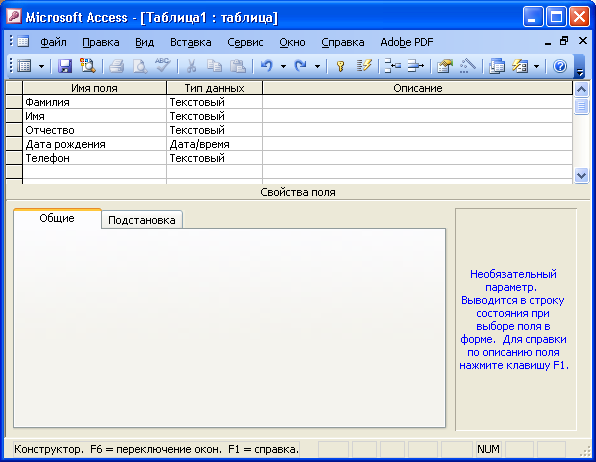Restore the inner table window
This screenshot has width=596, height=462.
pyautogui.click(x=564, y=41)
